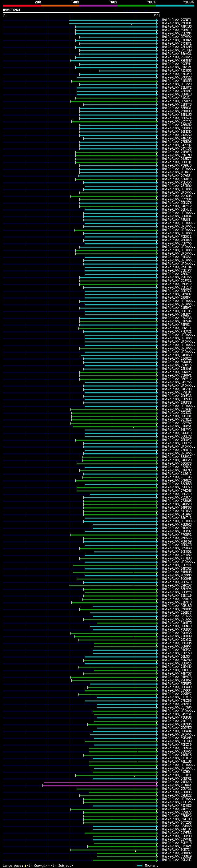Select hit label UniRef100_Q5ZAG2

point(176,410)
